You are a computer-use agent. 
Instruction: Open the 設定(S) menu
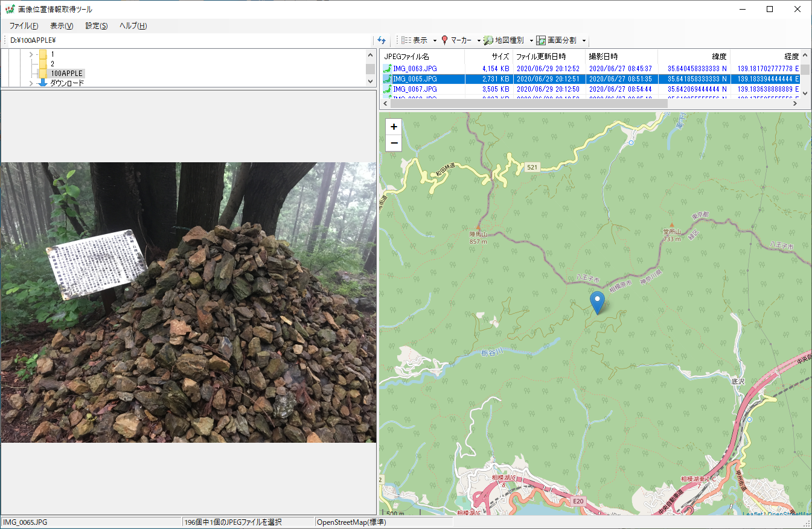coord(97,26)
